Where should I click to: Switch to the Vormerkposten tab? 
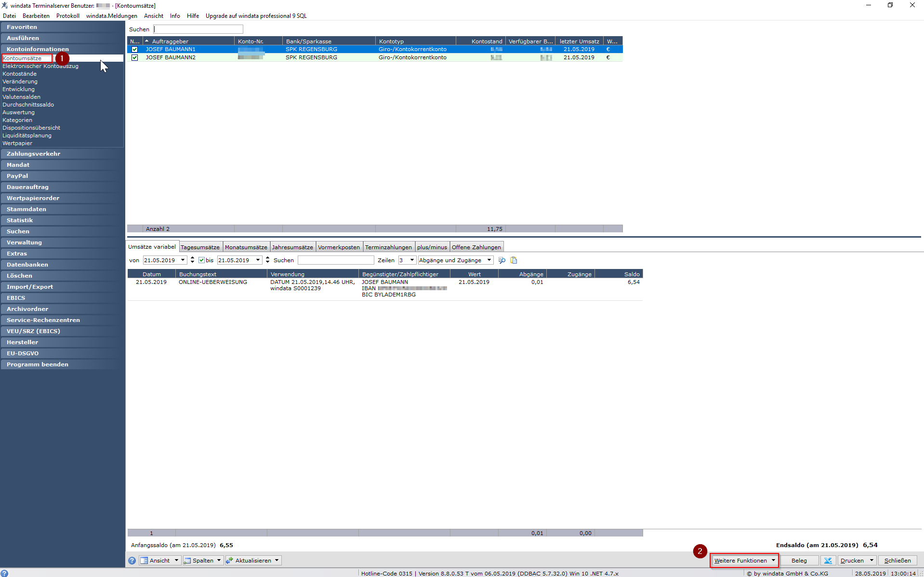[x=339, y=247]
